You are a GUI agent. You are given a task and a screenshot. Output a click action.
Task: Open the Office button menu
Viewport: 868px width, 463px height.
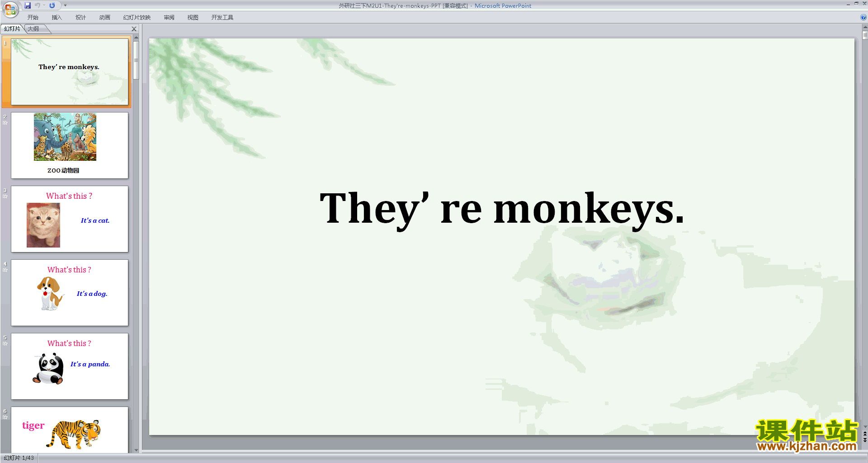point(10,9)
